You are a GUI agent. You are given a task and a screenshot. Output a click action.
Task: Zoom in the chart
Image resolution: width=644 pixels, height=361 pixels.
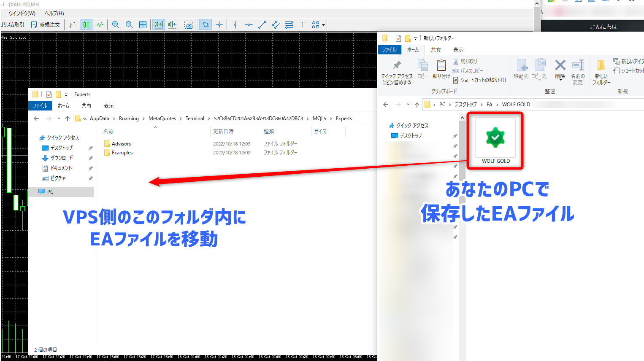point(116,24)
